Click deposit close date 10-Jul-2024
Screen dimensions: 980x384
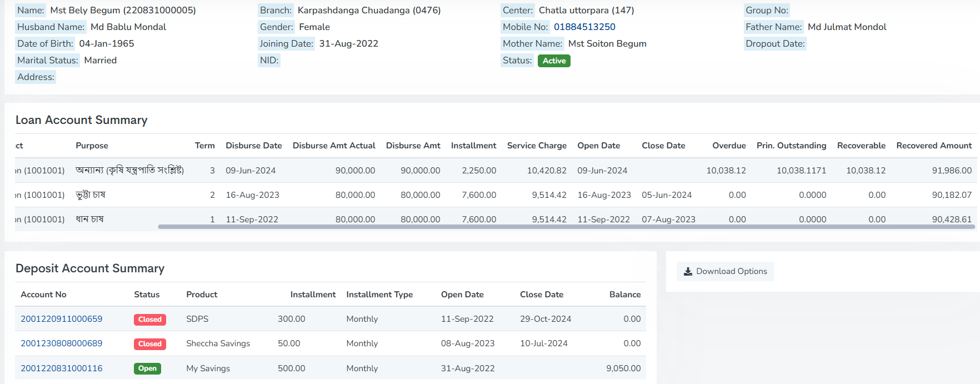(544, 343)
